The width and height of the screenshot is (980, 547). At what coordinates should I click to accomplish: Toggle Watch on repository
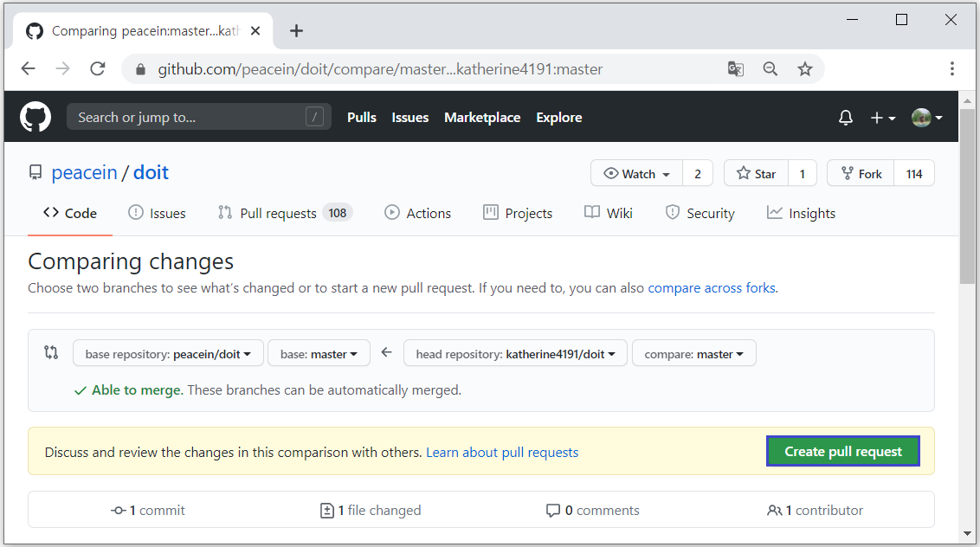click(637, 174)
